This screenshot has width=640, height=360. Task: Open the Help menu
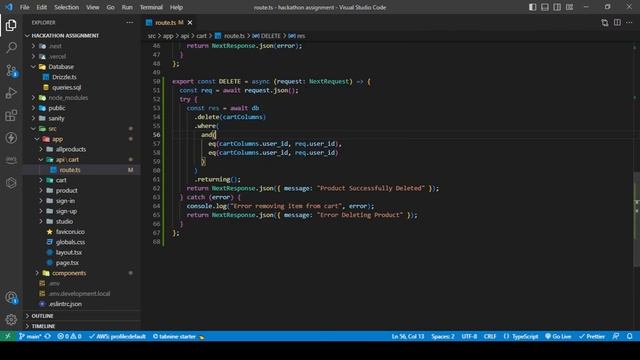tap(176, 7)
